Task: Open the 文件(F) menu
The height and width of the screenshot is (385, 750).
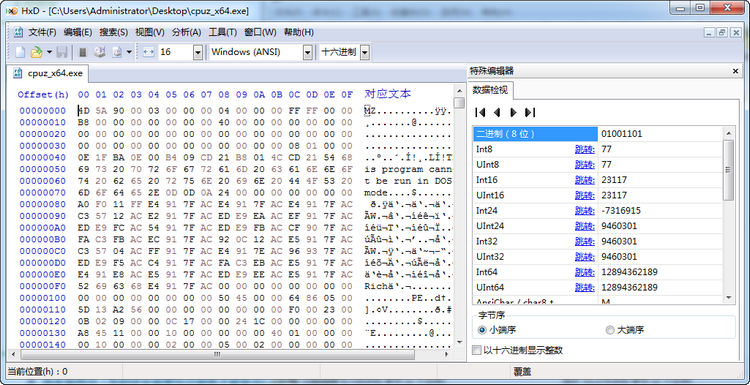Action: [x=42, y=33]
